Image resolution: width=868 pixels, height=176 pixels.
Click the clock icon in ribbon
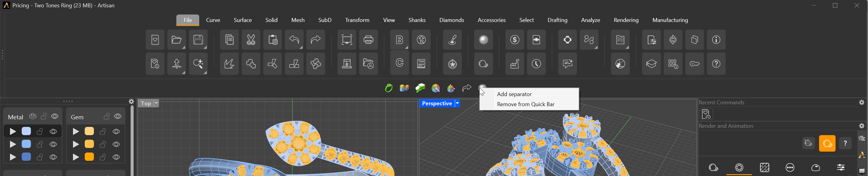click(x=536, y=64)
